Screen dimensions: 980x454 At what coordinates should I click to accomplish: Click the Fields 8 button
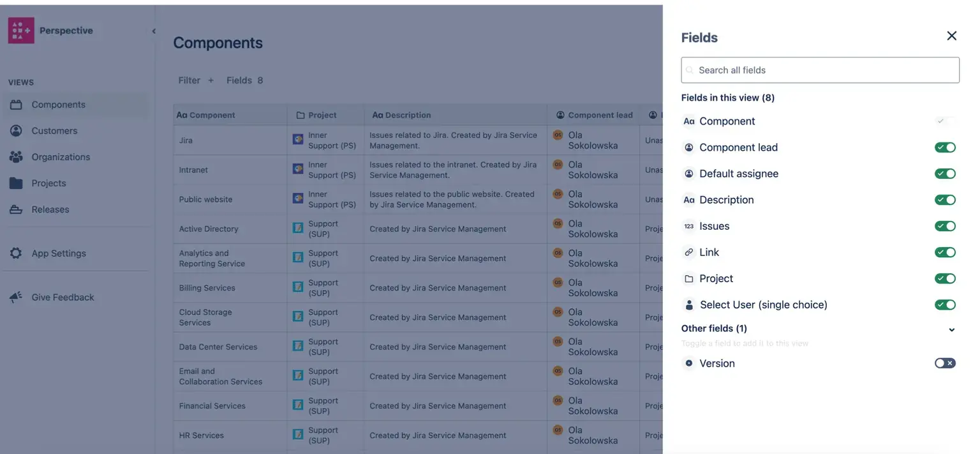pyautogui.click(x=244, y=80)
